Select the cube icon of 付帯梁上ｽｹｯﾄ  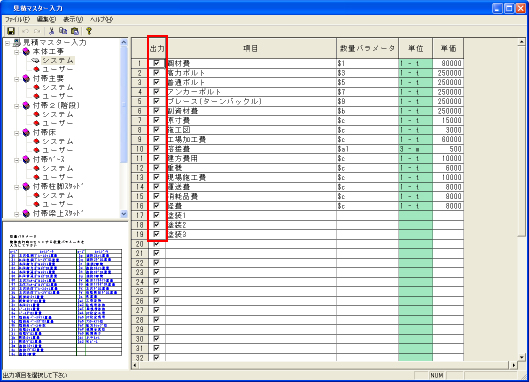click(26, 214)
